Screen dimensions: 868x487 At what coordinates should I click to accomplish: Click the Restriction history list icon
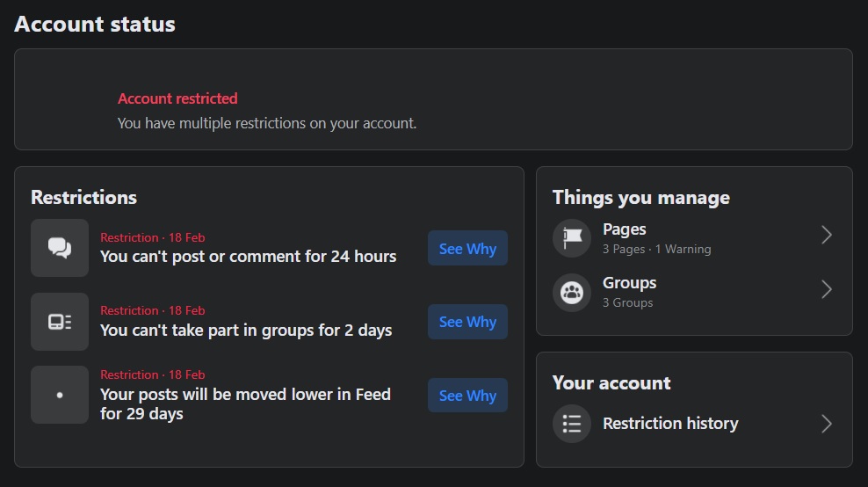(x=572, y=424)
